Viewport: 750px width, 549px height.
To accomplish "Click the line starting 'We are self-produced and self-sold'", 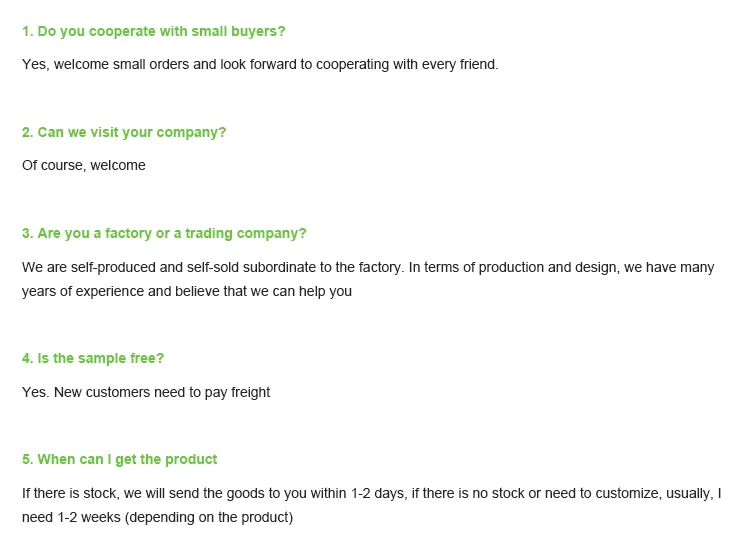I will (368, 267).
